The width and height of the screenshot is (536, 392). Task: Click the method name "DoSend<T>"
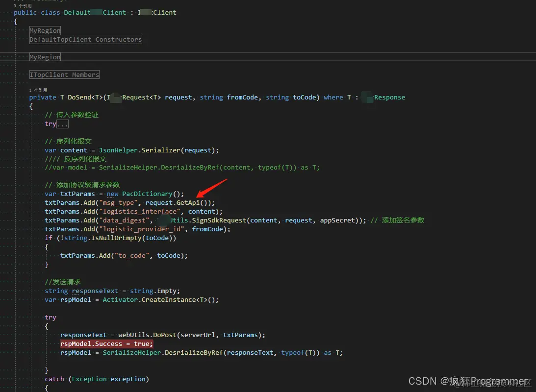pyautogui.click(x=85, y=98)
